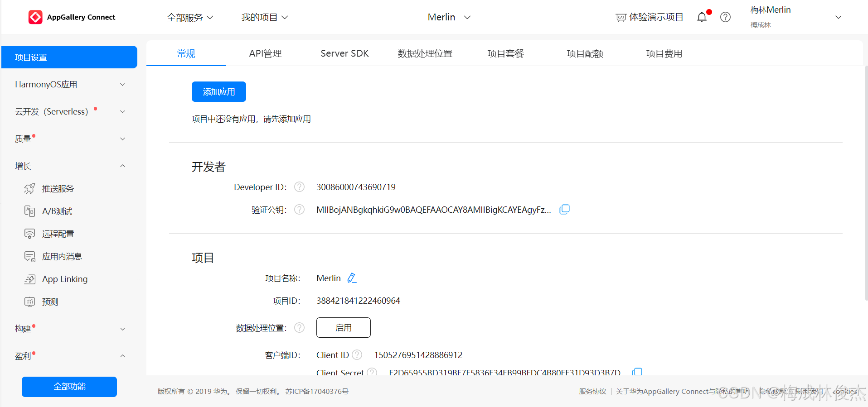Click the prediction icon in sidebar

pos(29,302)
